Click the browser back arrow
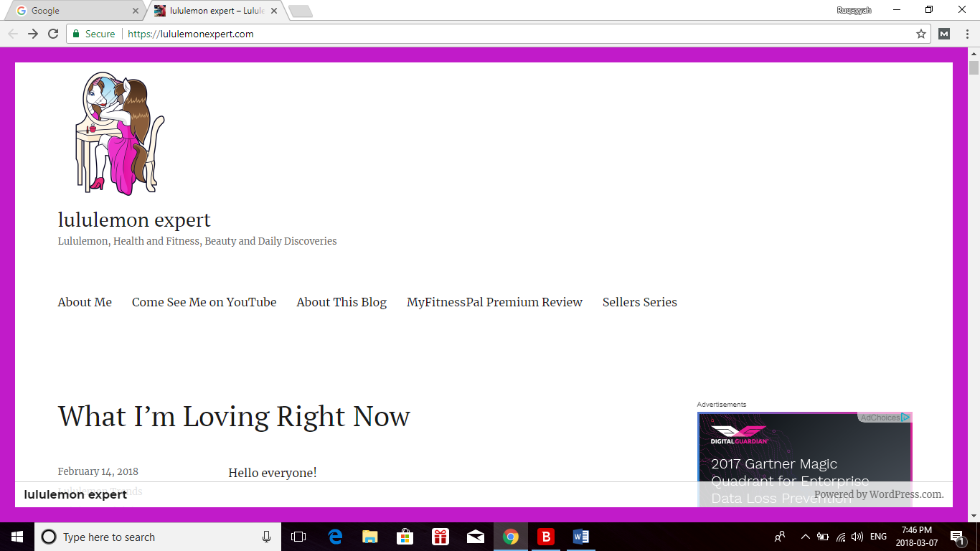Image resolution: width=980 pixels, height=551 pixels. click(x=13, y=34)
